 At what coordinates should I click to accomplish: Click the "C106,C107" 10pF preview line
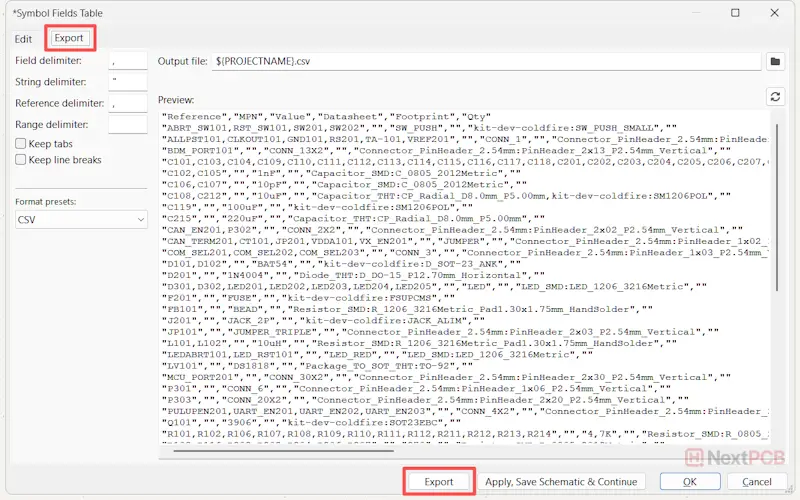click(x=344, y=185)
